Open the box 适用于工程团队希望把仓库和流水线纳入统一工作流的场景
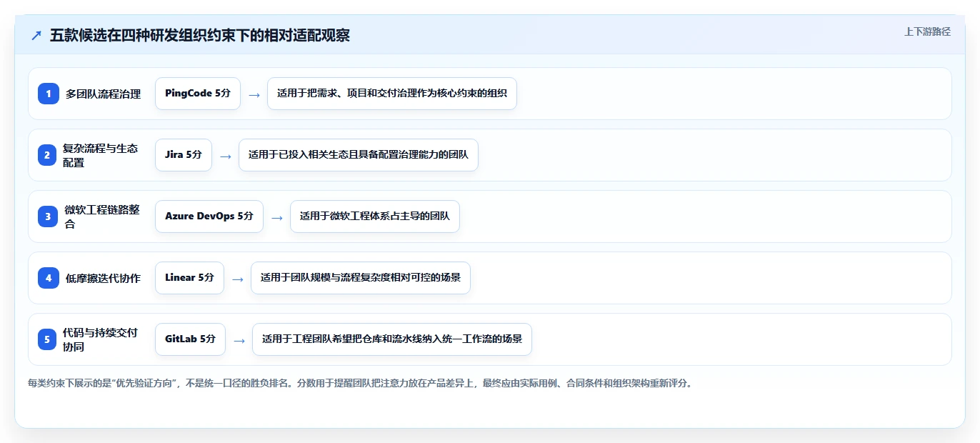The width and height of the screenshot is (980, 443). (x=392, y=339)
